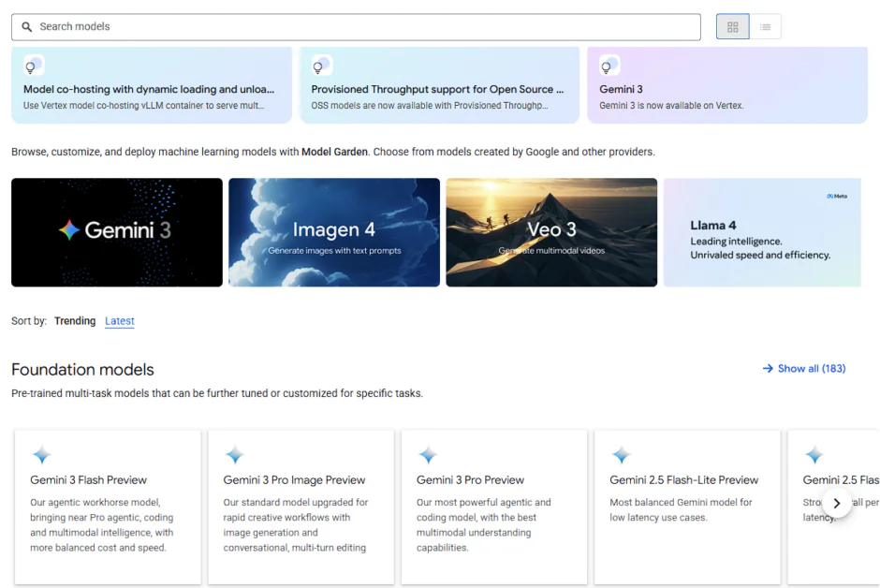Sort models by Latest

(x=120, y=321)
